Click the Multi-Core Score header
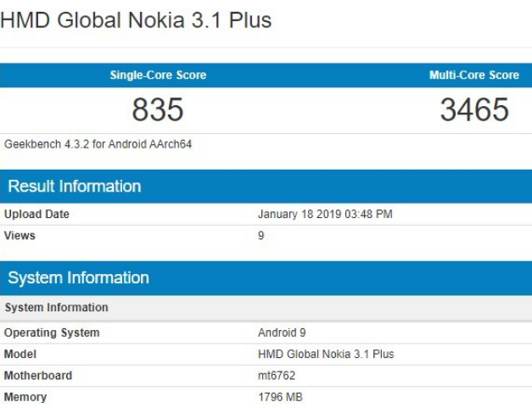 point(473,75)
